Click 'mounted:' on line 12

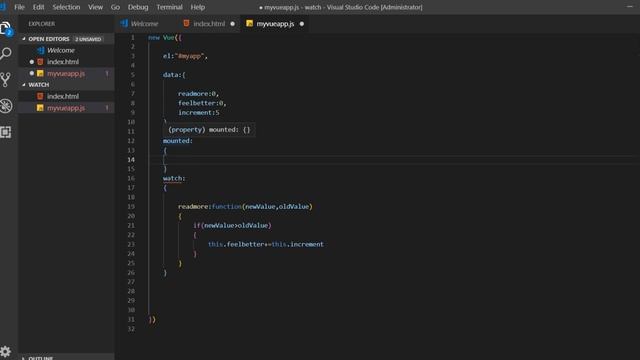pos(178,141)
